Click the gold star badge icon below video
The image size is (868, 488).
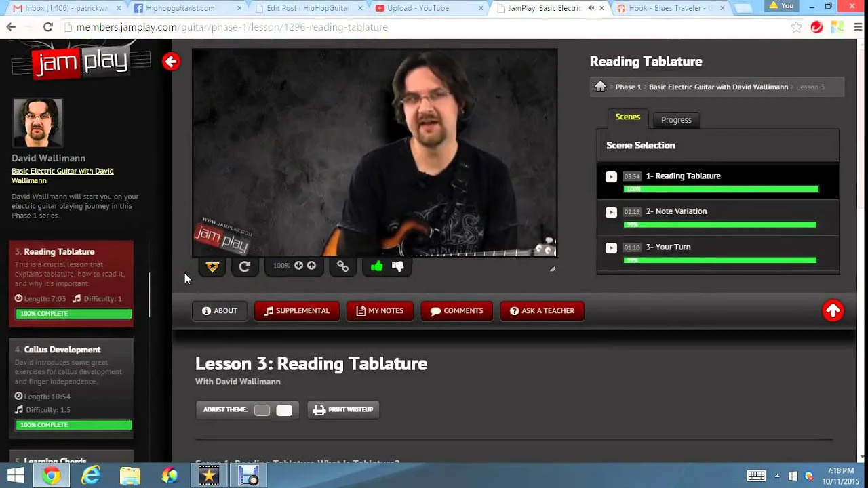click(212, 266)
